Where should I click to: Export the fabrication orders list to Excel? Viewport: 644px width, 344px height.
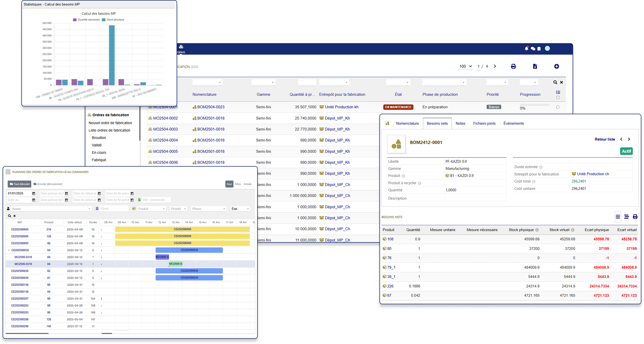[535, 66]
